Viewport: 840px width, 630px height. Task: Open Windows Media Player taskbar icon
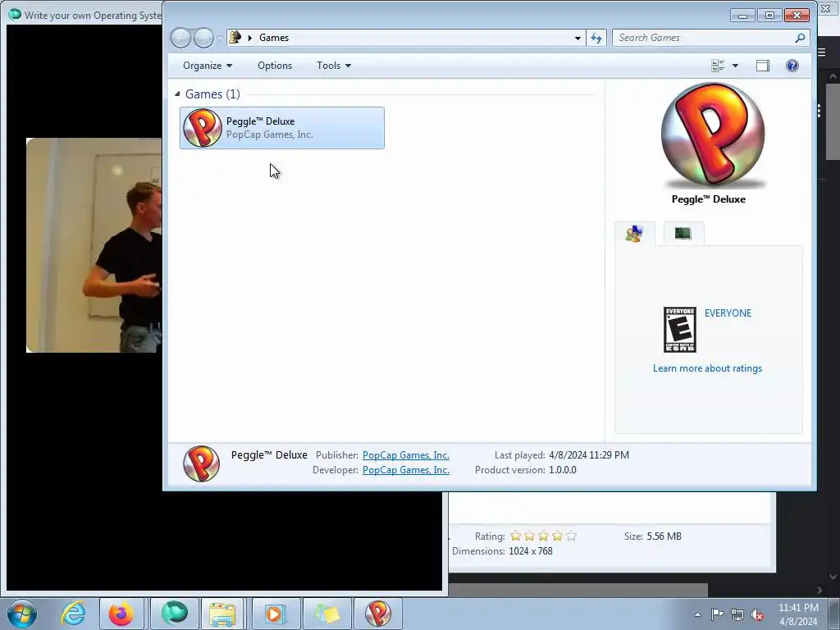click(276, 614)
